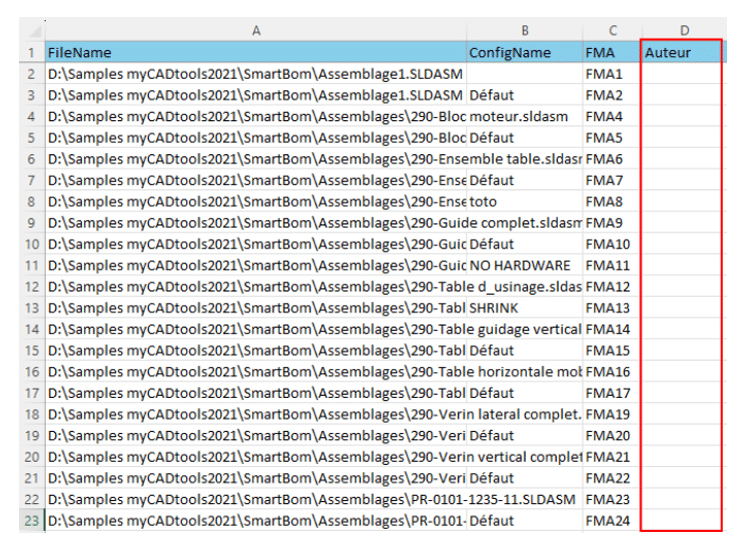Select row 23 header
Viewport: 747px width, 552px height.
(x=31, y=521)
